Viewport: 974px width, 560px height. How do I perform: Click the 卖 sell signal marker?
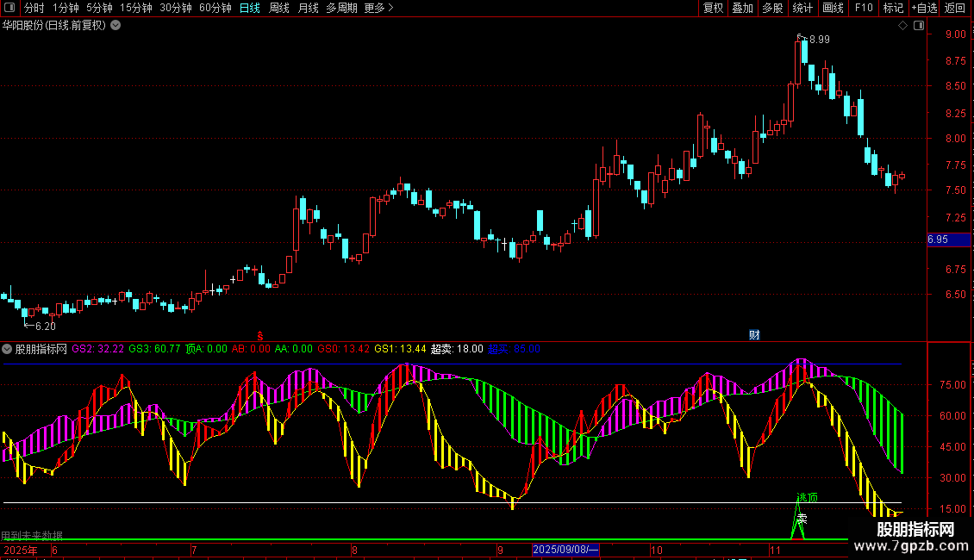click(802, 519)
